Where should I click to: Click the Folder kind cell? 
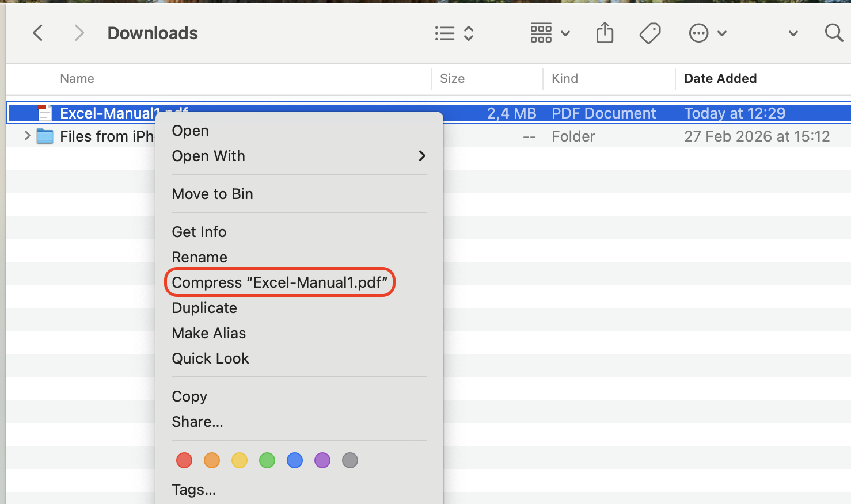[x=573, y=136]
